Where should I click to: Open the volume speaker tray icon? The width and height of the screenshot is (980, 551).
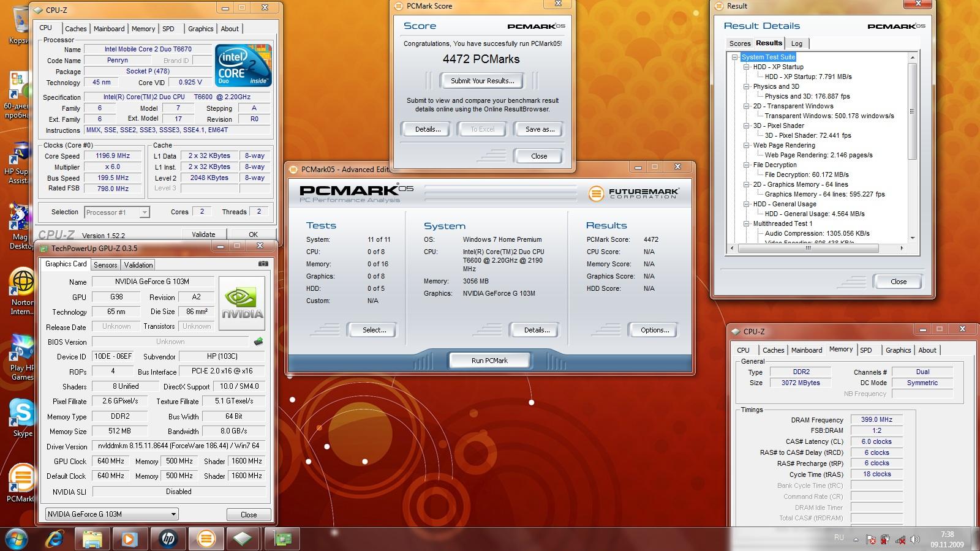point(914,540)
